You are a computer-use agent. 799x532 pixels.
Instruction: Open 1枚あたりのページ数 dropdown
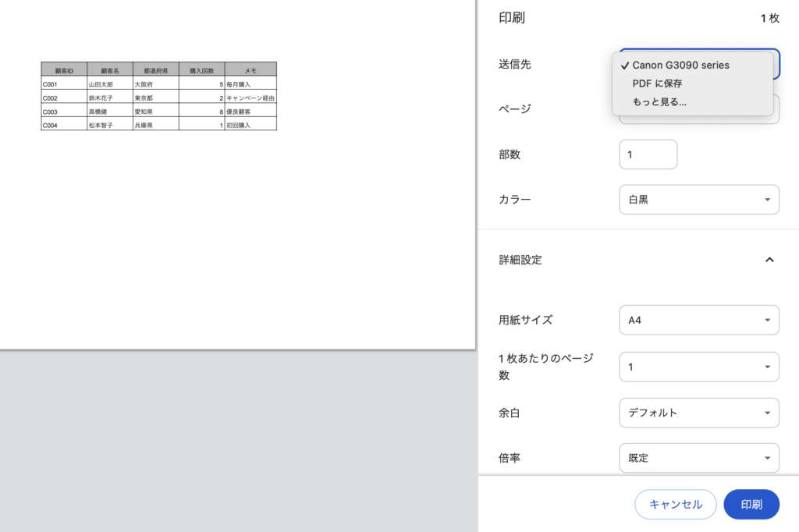pos(698,367)
